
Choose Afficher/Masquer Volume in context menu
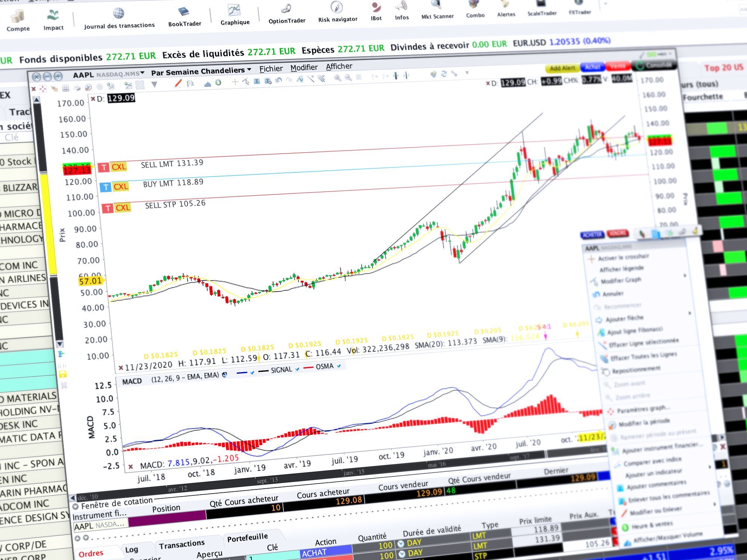(x=668, y=537)
